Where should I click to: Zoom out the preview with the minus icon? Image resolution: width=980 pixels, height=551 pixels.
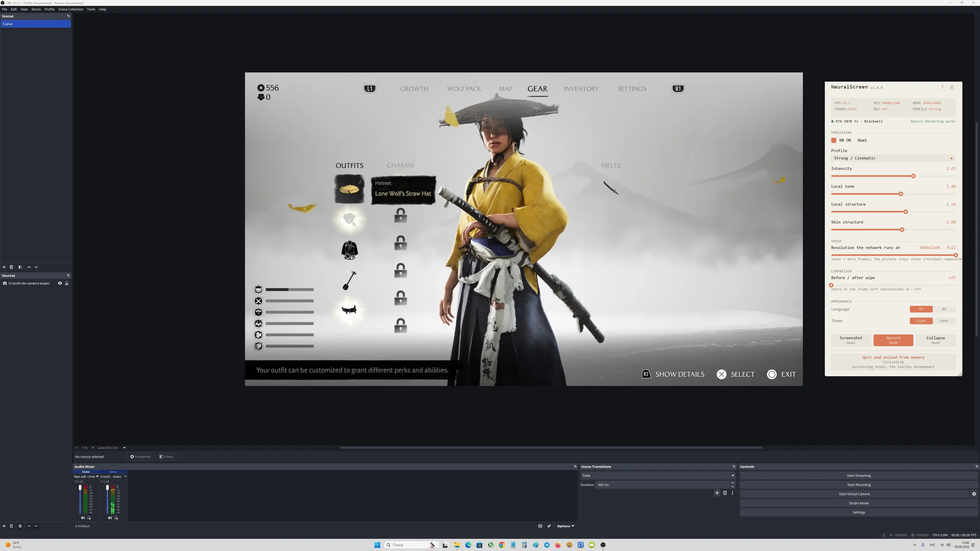[77, 448]
